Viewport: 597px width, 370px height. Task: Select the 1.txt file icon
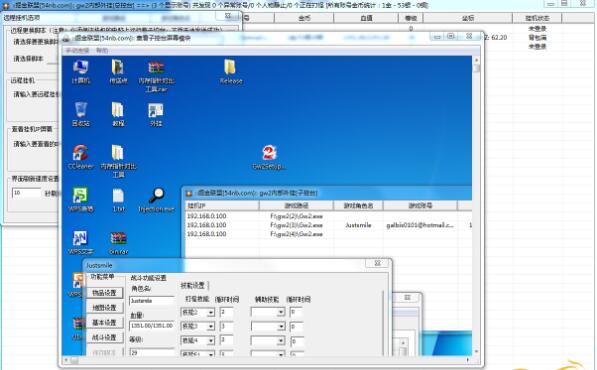click(x=118, y=199)
